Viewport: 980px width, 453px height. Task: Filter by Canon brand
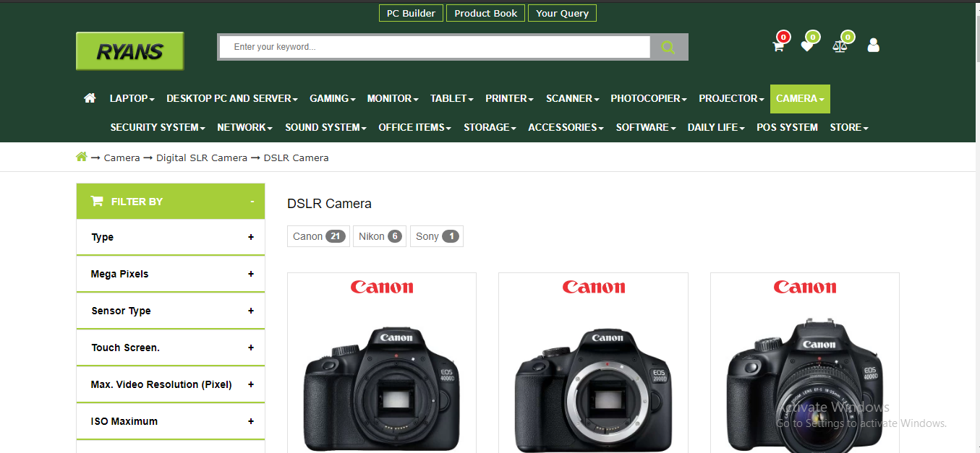coord(318,236)
